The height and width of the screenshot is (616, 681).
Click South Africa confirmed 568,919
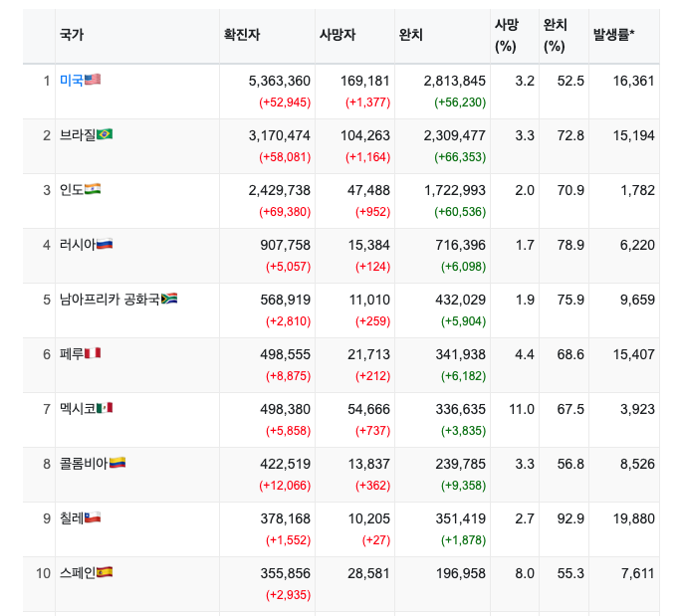click(x=286, y=300)
